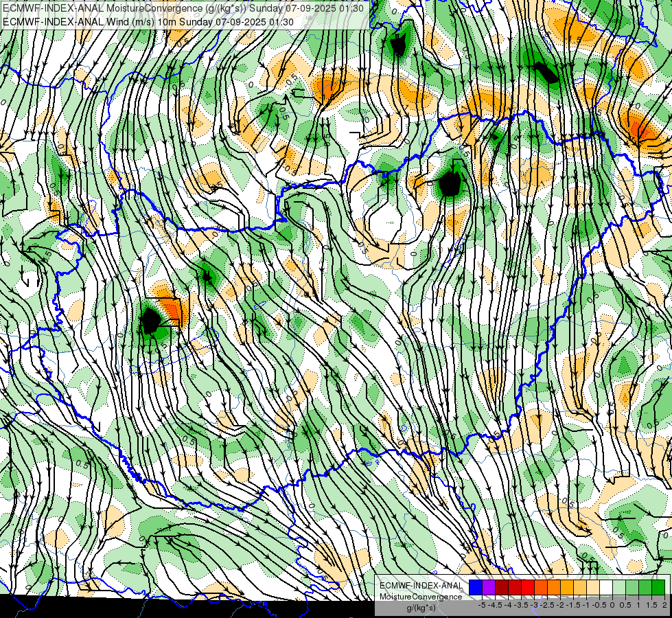Image resolution: width=672 pixels, height=618 pixels.
Task: Pick the light orange swatch between -1.5 and -1
Action: pos(580,587)
